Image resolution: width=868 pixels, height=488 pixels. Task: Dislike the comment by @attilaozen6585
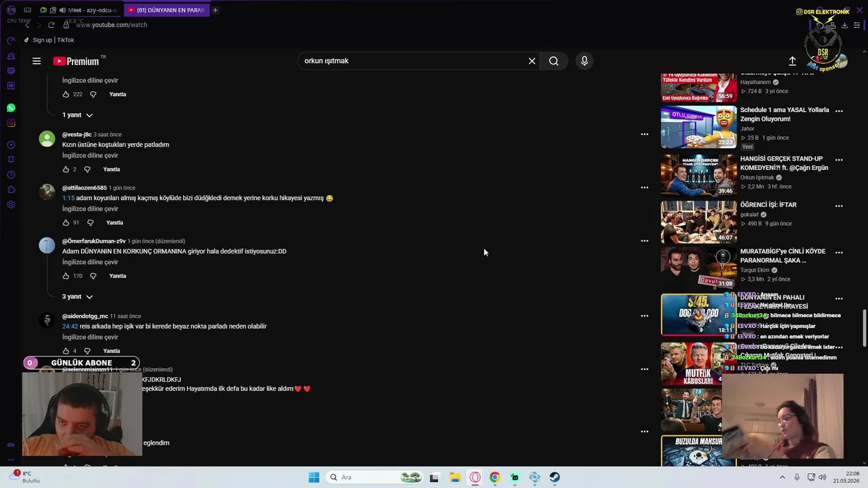coord(90,222)
